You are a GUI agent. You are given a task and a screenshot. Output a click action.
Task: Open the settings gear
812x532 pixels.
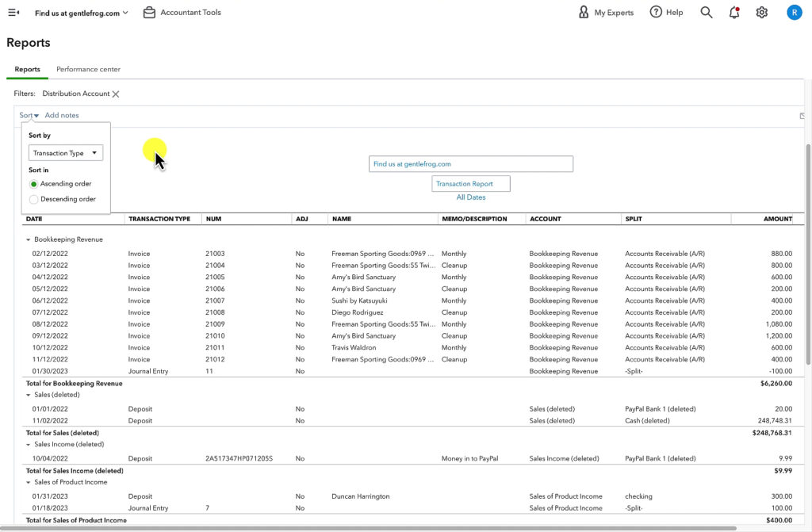click(x=761, y=12)
